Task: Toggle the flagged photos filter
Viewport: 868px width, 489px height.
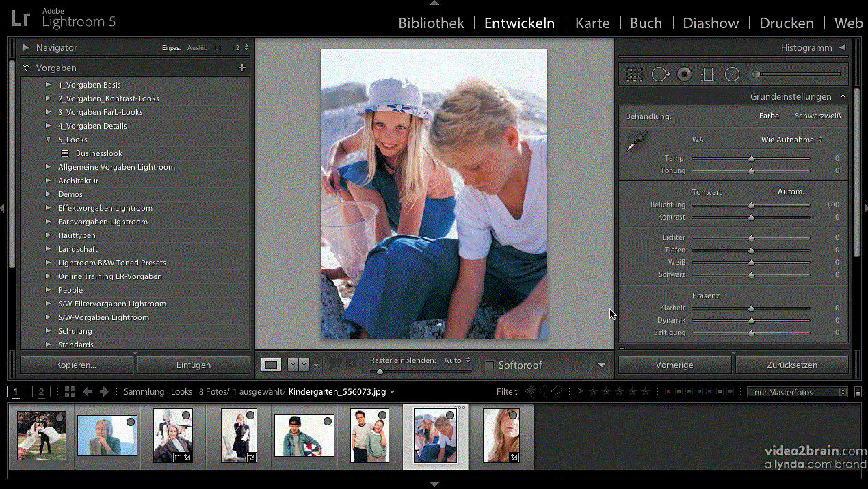Action: tap(530, 391)
